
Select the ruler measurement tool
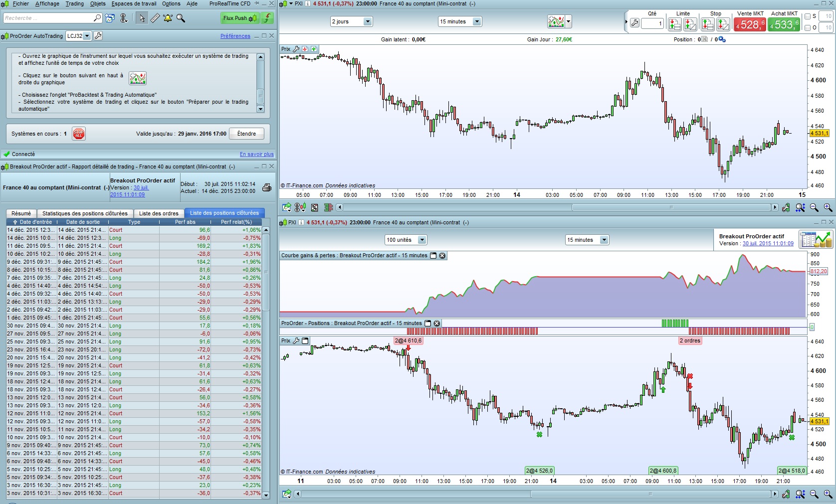[x=155, y=18]
